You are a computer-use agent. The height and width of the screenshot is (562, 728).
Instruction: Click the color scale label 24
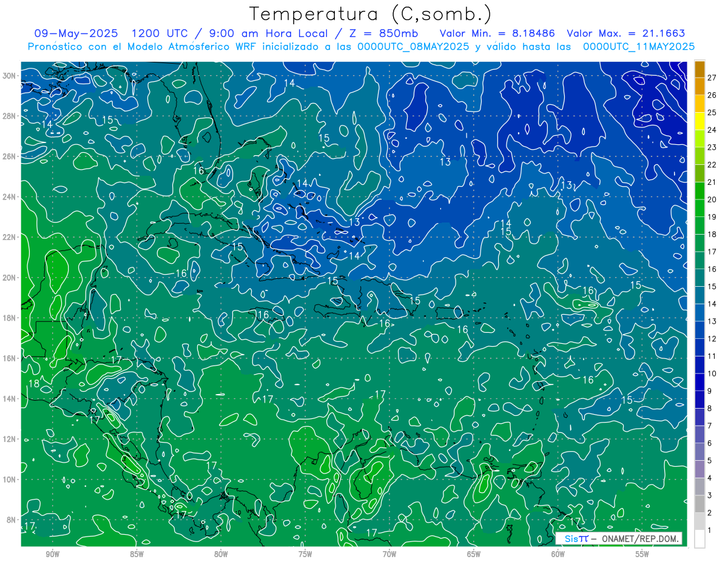point(712,130)
